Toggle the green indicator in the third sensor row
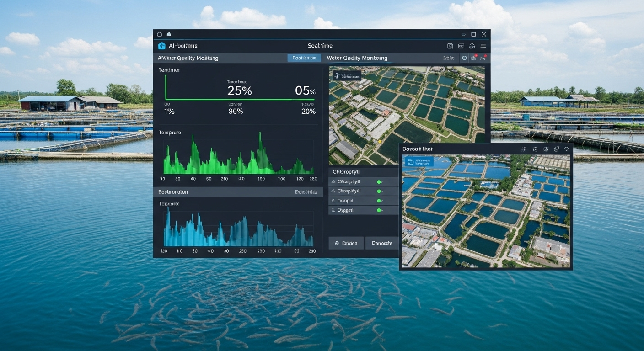644x351 pixels. click(379, 201)
